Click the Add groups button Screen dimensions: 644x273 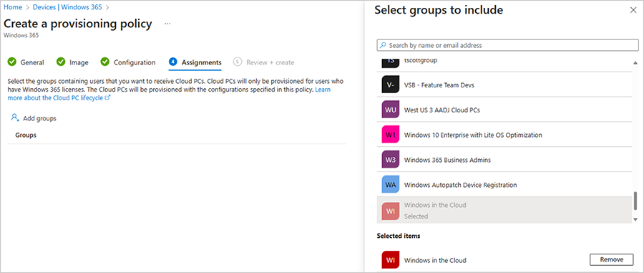(x=34, y=118)
